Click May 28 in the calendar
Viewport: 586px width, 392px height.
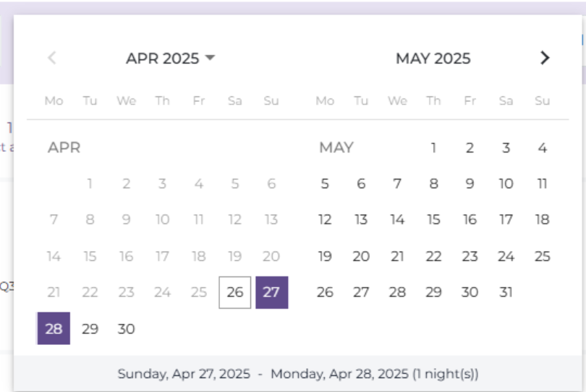[x=397, y=292]
